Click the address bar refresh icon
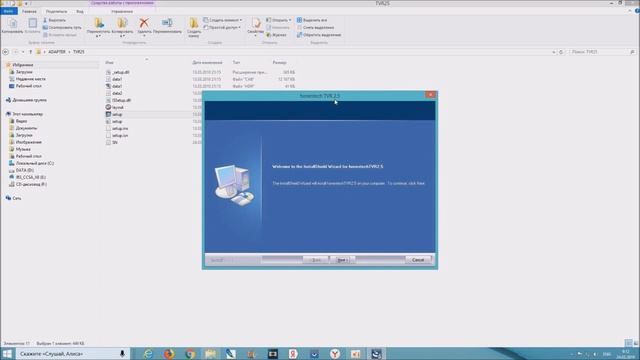This screenshot has height=360, width=640. tap(561, 52)
